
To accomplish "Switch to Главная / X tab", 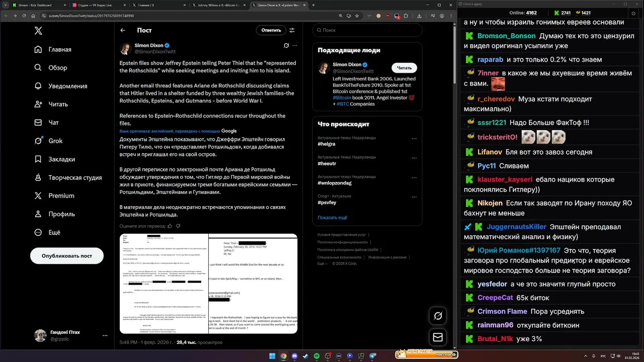I will [x=158, y=5].
